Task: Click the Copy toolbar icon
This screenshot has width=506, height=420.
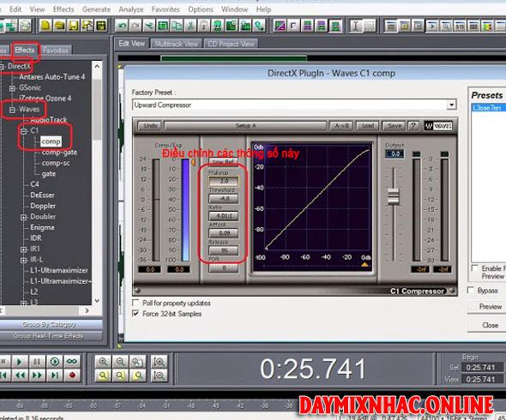Action: 177,26
